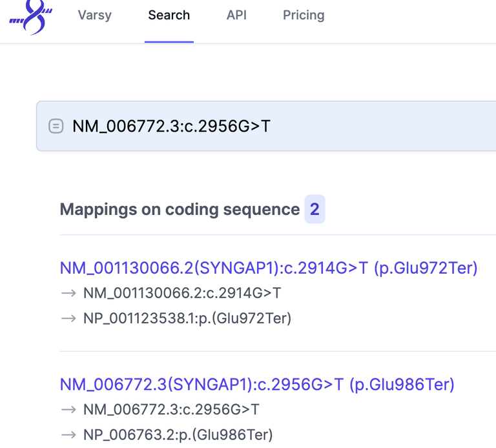This screenshot has width=496, height=448.
Task: Click the mappings count badge showing 2
Action: [315, 209]
